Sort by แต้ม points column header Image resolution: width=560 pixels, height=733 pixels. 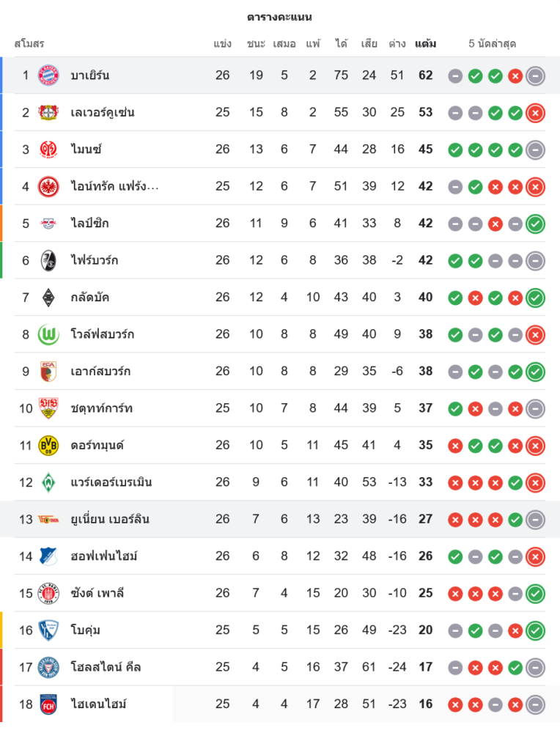click(x=425, y=43)
